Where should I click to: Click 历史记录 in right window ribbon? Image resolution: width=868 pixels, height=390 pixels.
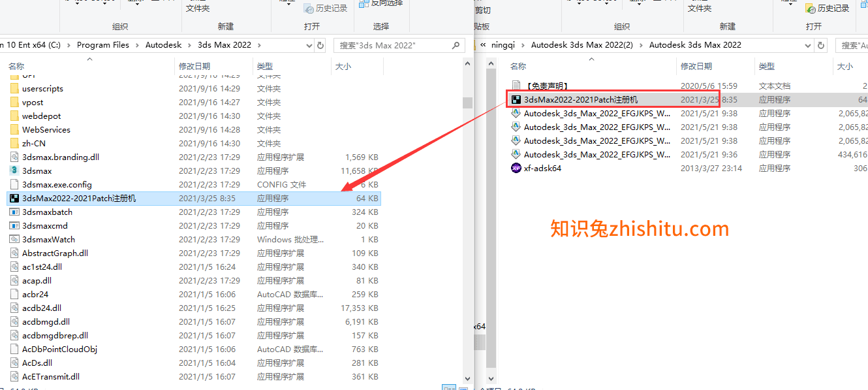click(x=828, y=8)
